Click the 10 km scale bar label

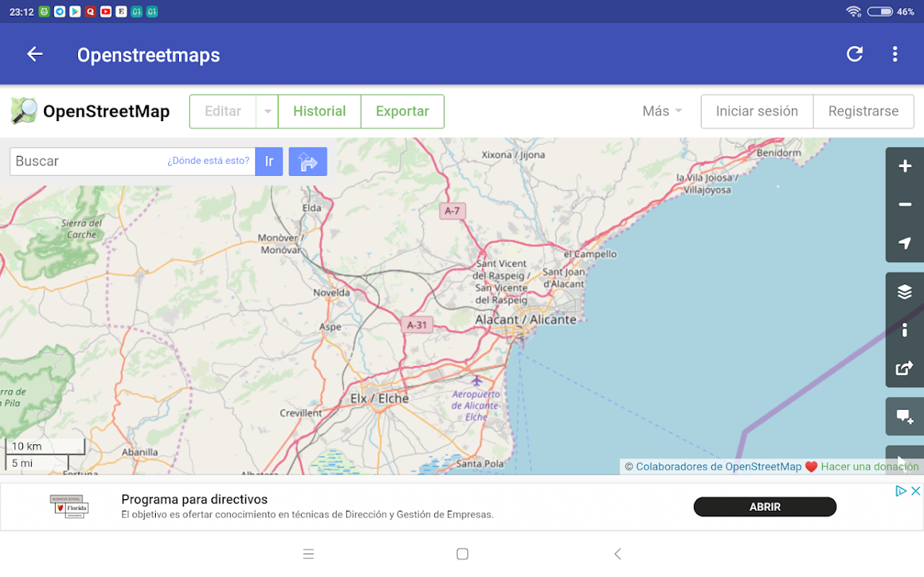coord(27,446)
